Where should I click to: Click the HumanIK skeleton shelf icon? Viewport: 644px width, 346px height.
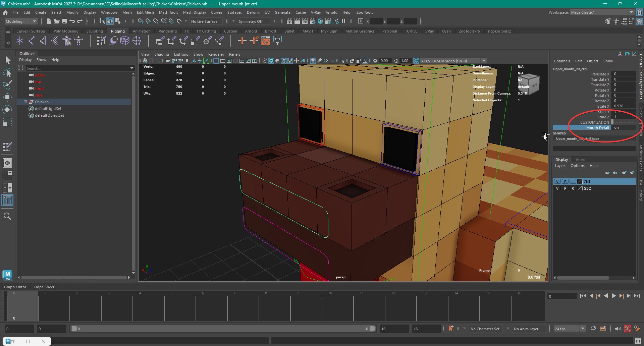(x=79, y=41)
